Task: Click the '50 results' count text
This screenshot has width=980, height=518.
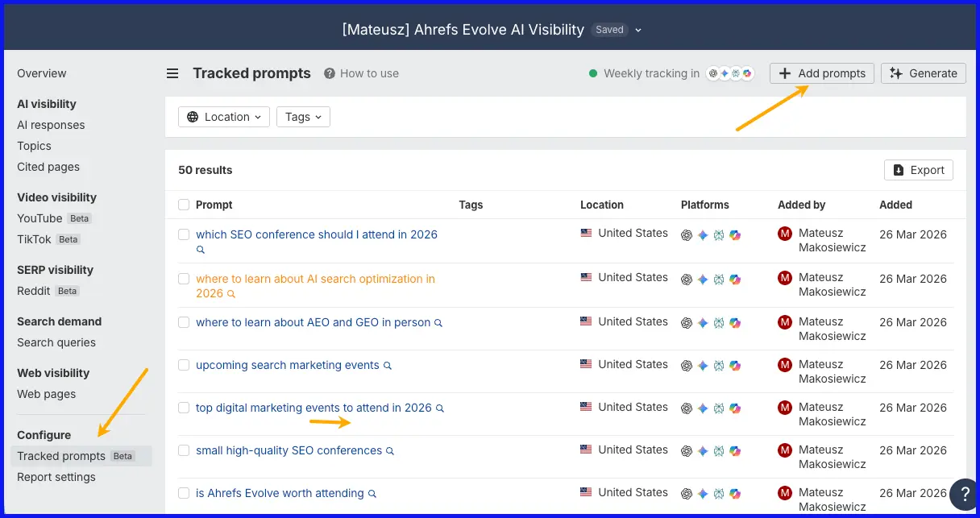Action: (x=206, y=170)
